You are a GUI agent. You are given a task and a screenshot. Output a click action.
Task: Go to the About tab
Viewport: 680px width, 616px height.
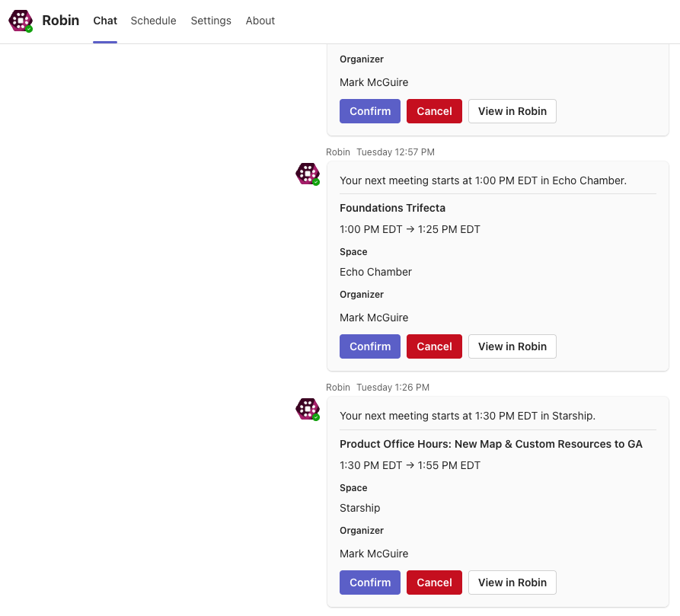pyautogui.click(x=260, y=21)
